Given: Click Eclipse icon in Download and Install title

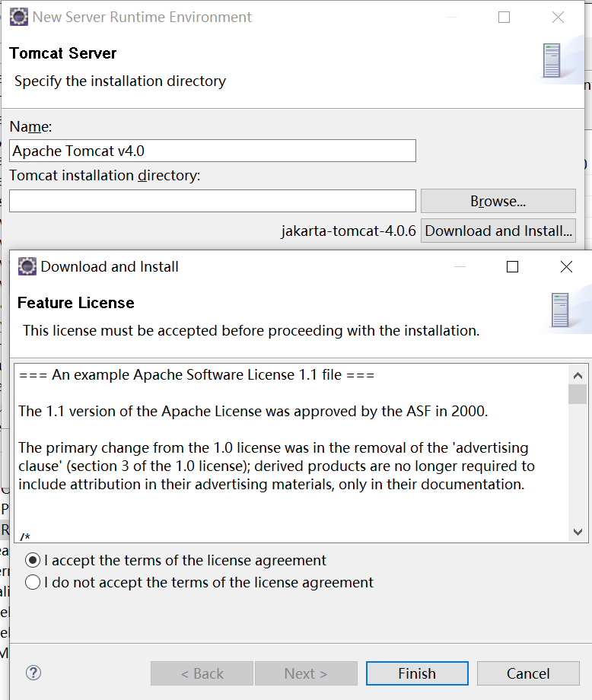Looking at the screenshot, I should click(x=27, y=266).
